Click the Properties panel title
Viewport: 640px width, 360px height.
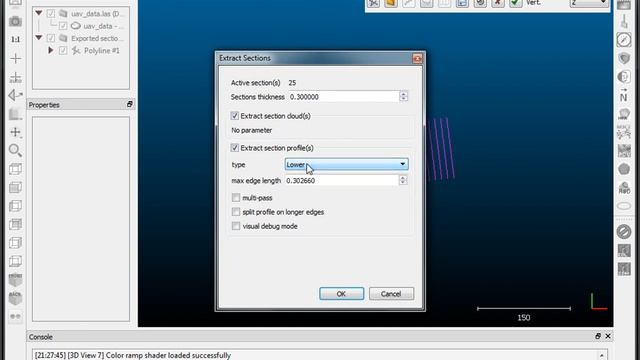pos(44,105)
